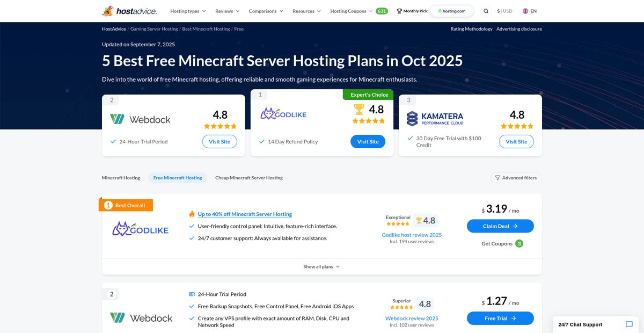Click the HostAdvice logo

pos(129,11)
